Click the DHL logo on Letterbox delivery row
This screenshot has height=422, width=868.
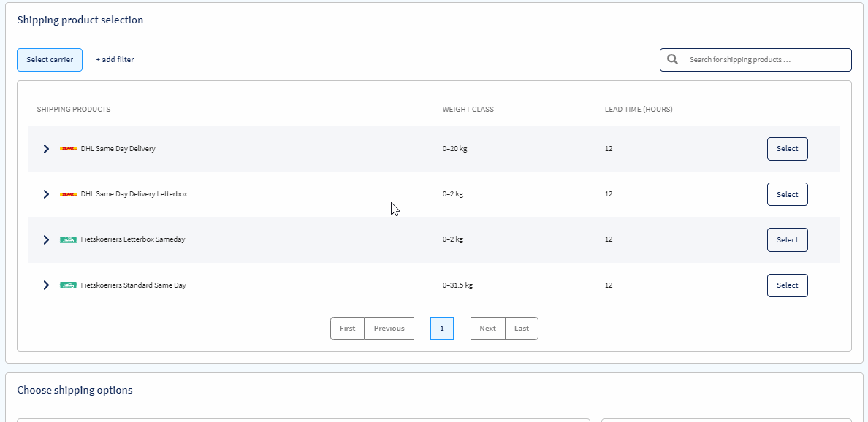coord(67,193)
